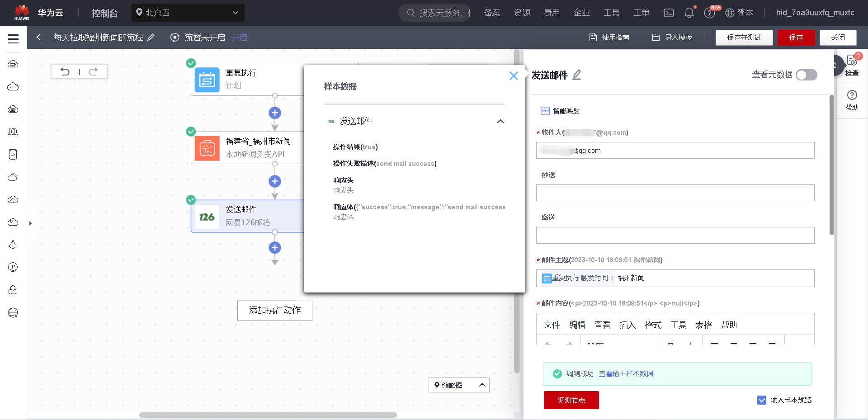This screenshot has height=420, width=868.
Task: Click the IP icon in left sidebar
Action: [13, 267]
